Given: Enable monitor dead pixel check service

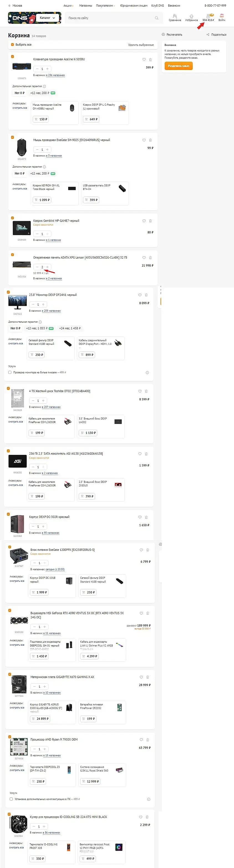Looking at the screenshot, I should [x=10, y=372].
